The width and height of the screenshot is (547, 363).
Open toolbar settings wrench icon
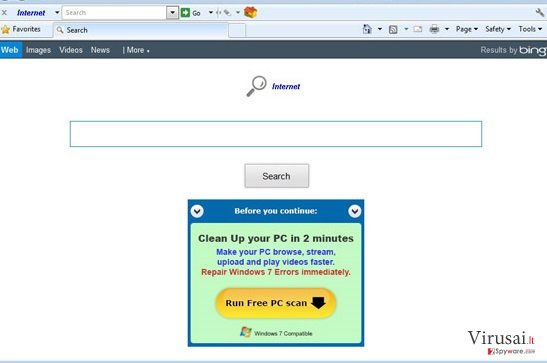(x=540, y=13)
